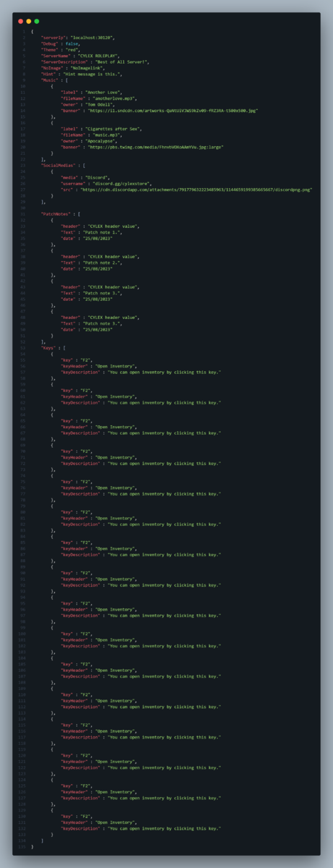Click the "Keys" array key
333x868 pixels.
pyautogui.click(x=48, y=347)
